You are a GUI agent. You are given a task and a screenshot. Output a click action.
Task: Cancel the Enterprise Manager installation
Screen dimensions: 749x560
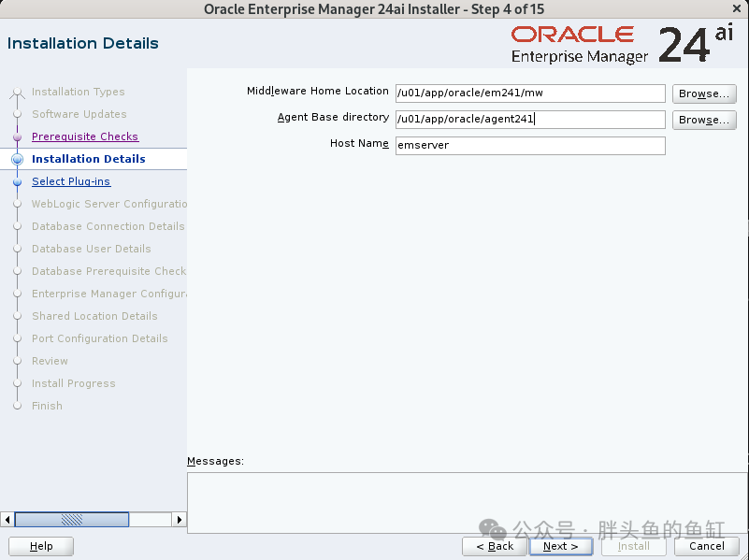pyautogui.click(x=707, y=546)
